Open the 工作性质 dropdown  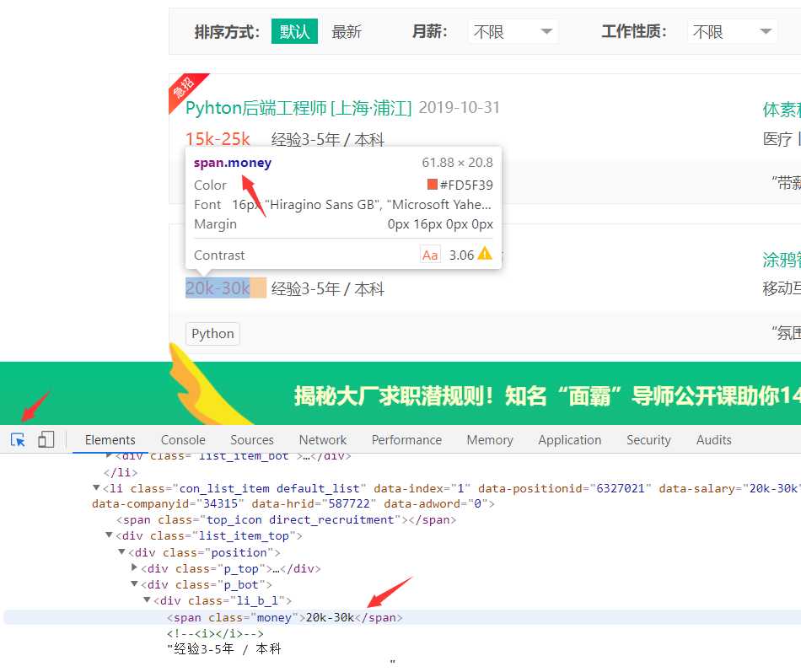(732, 32)
